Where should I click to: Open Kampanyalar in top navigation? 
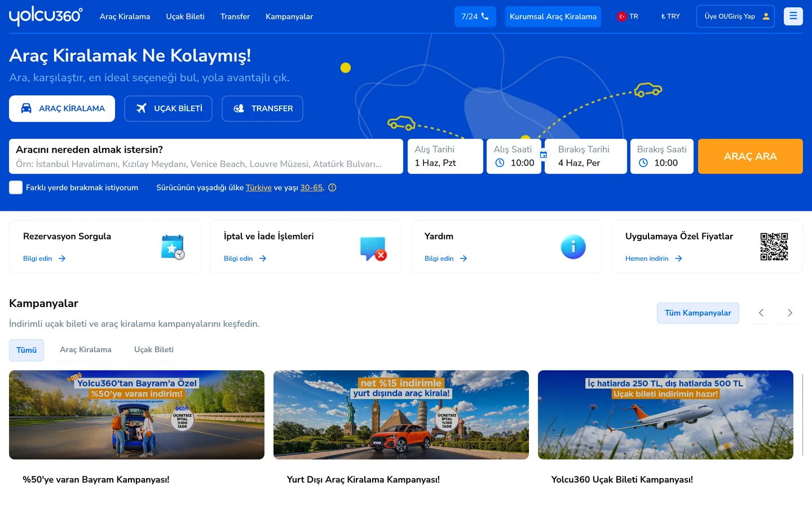click(x=289, y=16)
